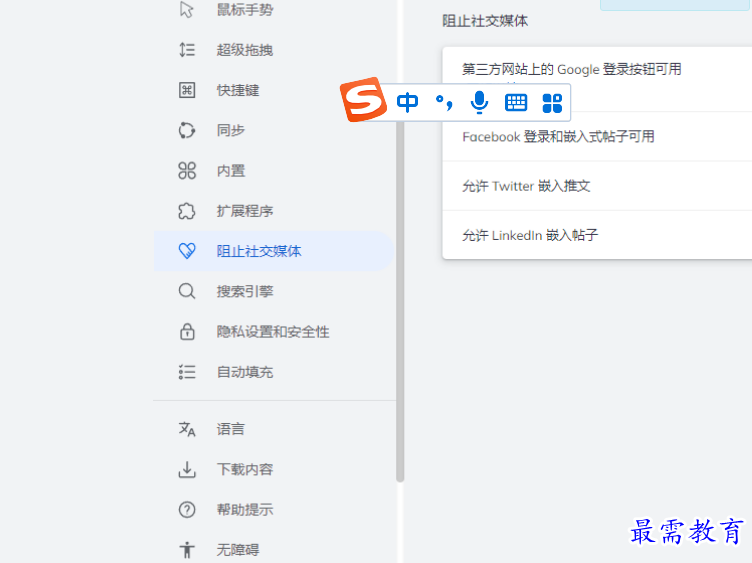Click the search engine magnifier icon
Viewport: 752px width, 563px height.
(x=187, y=291)
